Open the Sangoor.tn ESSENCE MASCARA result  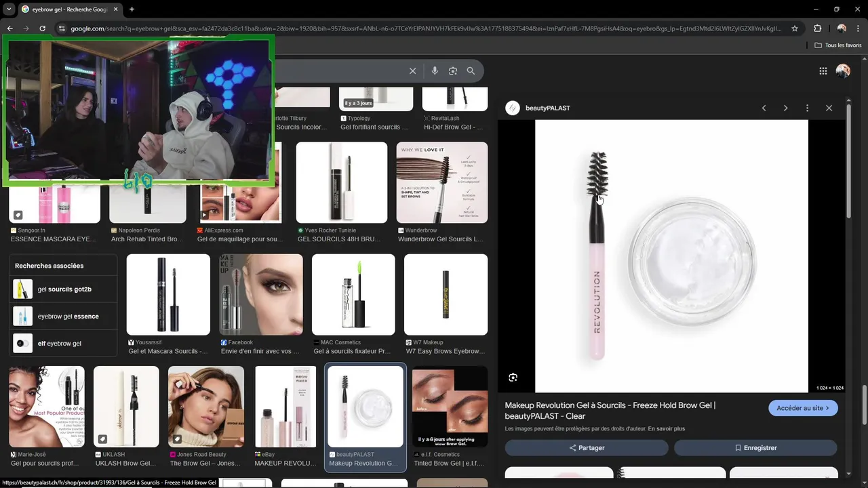click(x=54, y=213)
